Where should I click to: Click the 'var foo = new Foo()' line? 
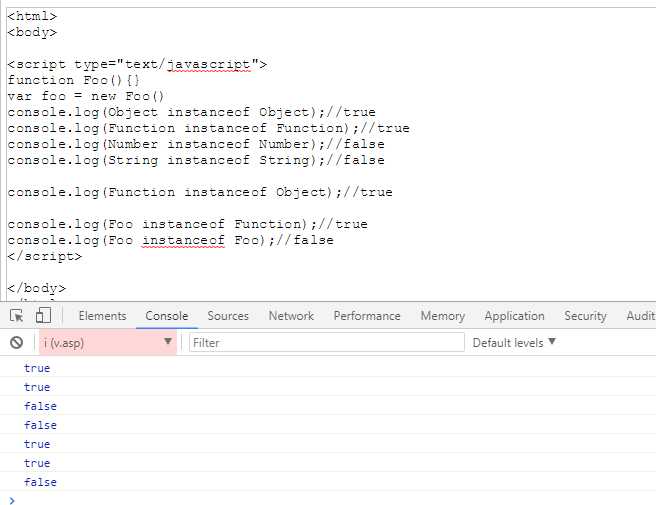coord(86,96)
